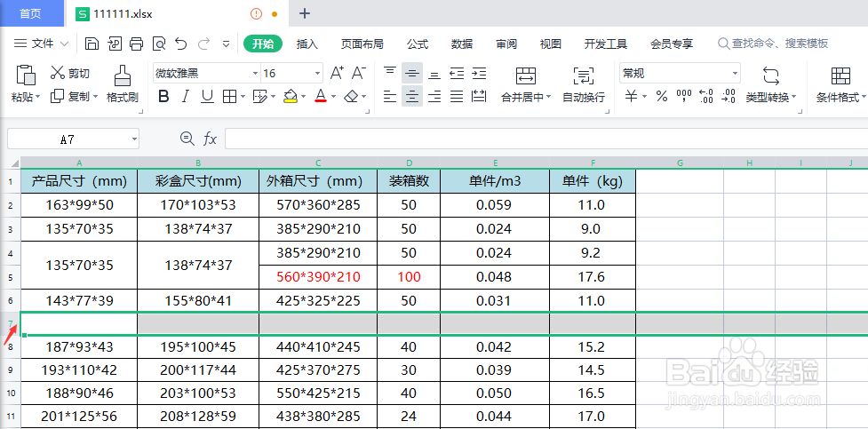Decrease decimal places icon
This screenshot has height=429, width=868.
click(728, 97)
